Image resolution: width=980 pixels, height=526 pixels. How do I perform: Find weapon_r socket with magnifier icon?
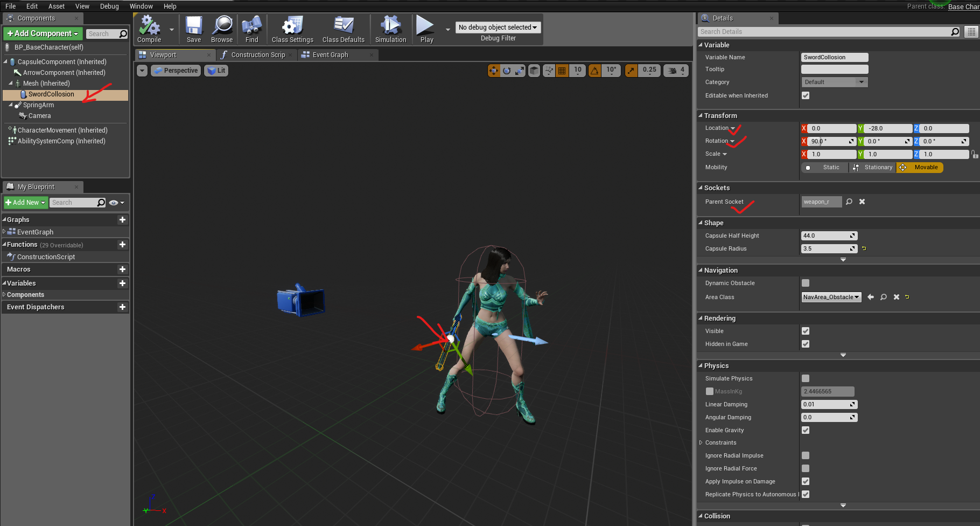click(849, 202)
